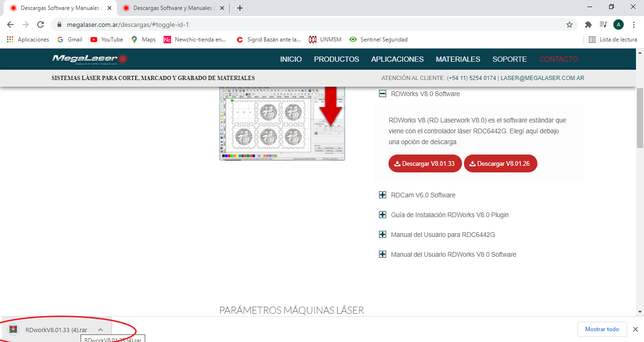Open the Maps bookmark
644x342 pixels.
click(x=143, y=40)
